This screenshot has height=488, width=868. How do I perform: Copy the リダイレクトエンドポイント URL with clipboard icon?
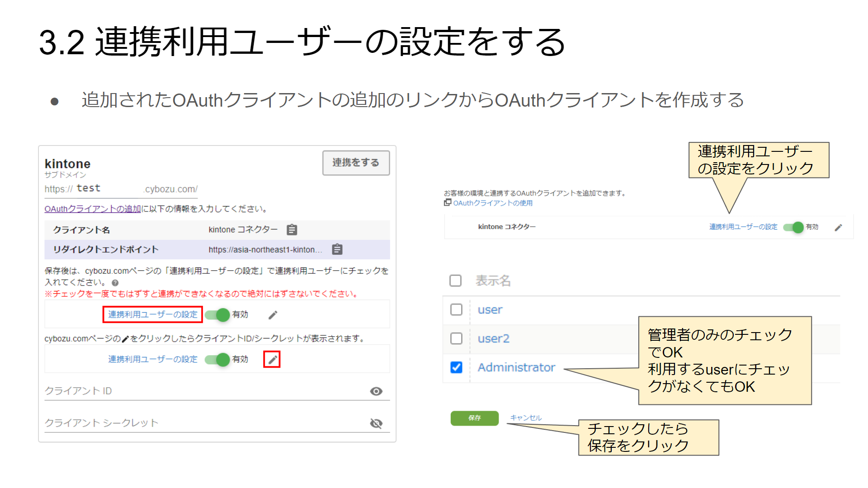[x=337, y=249]
